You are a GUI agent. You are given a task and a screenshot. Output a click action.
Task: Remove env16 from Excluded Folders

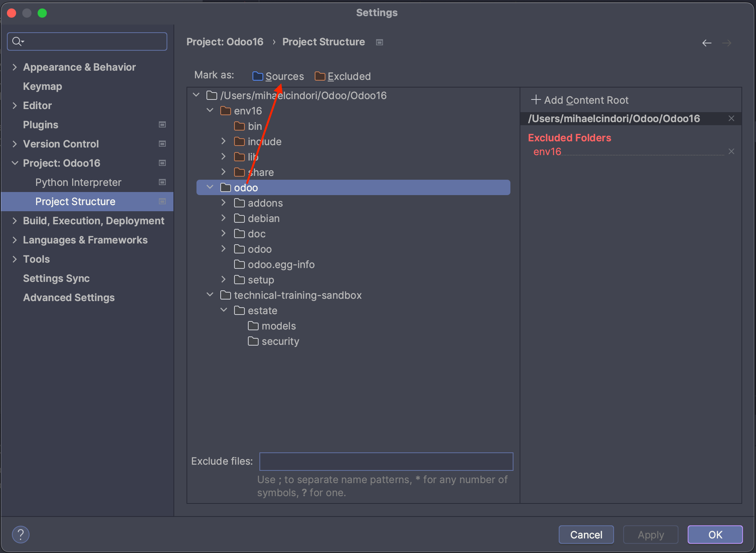tap(731, 151)
